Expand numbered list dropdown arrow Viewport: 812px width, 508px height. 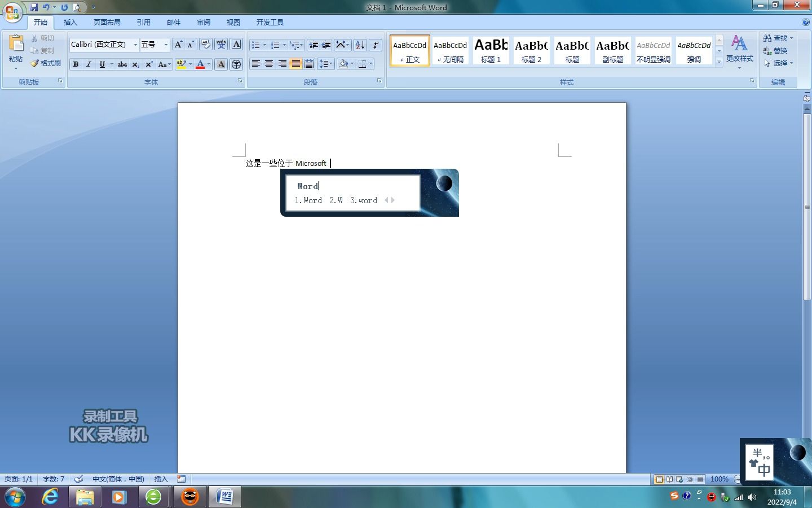(284, 45)
